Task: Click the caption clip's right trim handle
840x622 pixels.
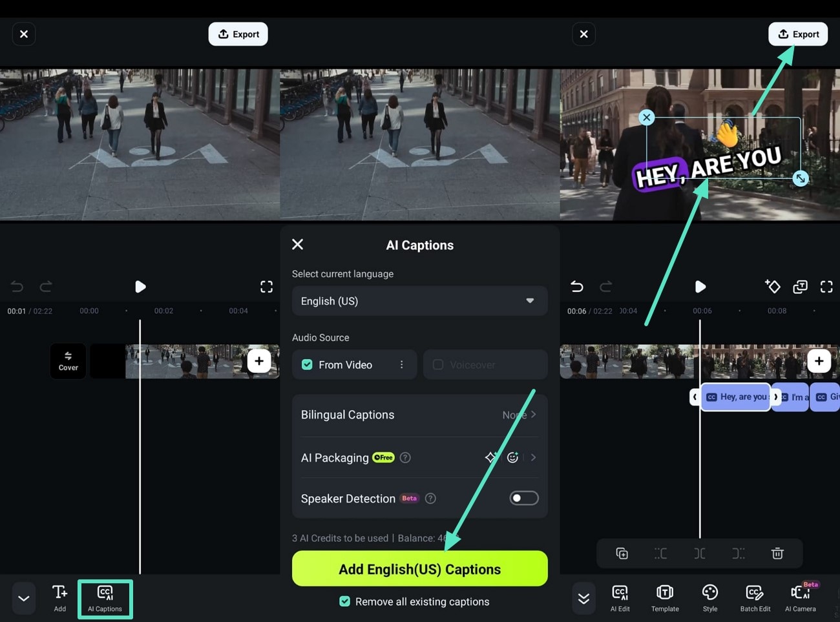Action: [x=776, y=397]
